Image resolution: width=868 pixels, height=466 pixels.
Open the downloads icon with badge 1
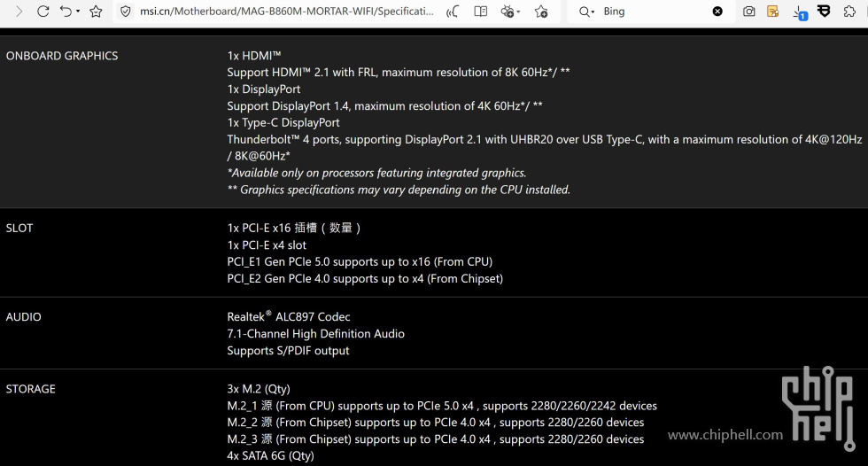(x=799, y=12)
